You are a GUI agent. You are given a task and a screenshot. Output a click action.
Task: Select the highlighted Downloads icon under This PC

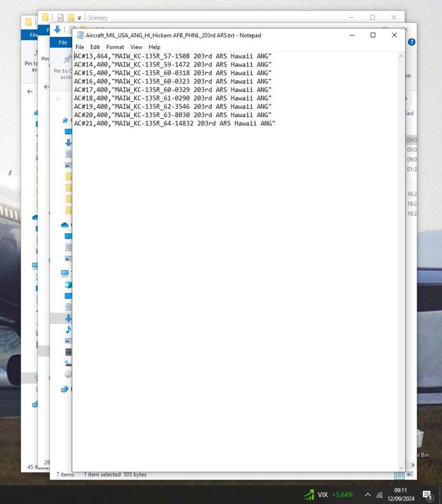[68, 318]
